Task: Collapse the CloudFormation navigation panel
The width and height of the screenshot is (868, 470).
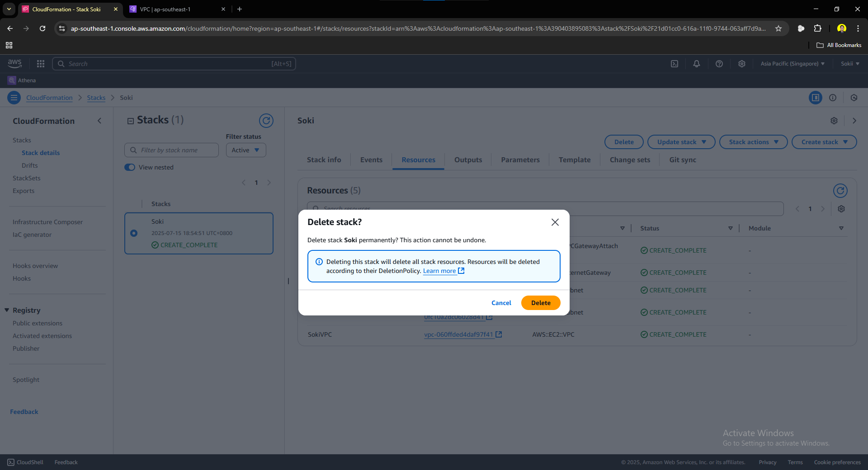Action: click(99, 121)
